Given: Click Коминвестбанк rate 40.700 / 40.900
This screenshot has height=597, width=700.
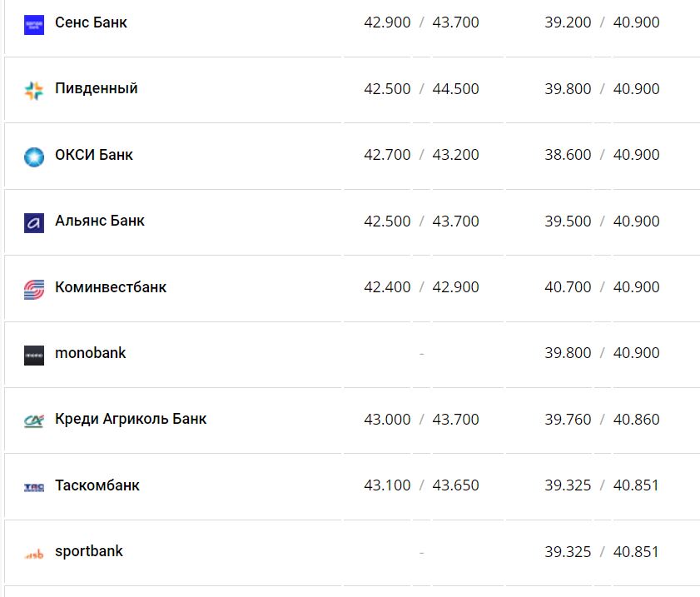Looking at the screenshot, I should tap(602, 287).
